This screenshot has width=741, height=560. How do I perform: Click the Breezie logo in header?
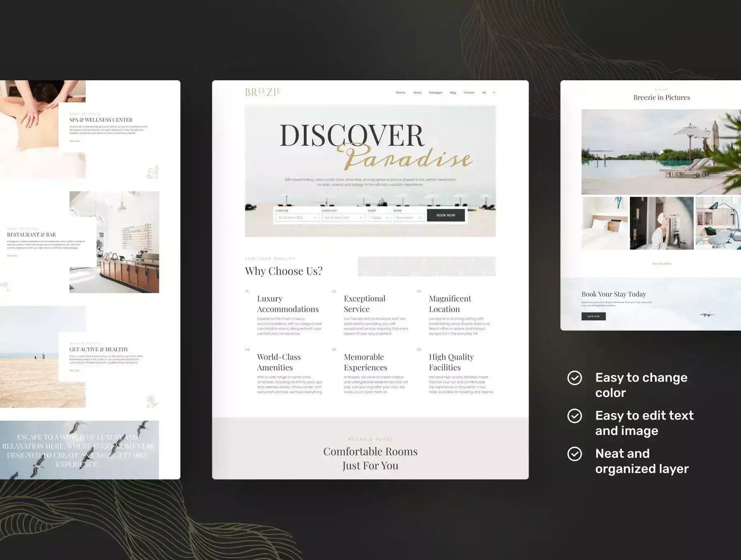(x=263, y=92)
